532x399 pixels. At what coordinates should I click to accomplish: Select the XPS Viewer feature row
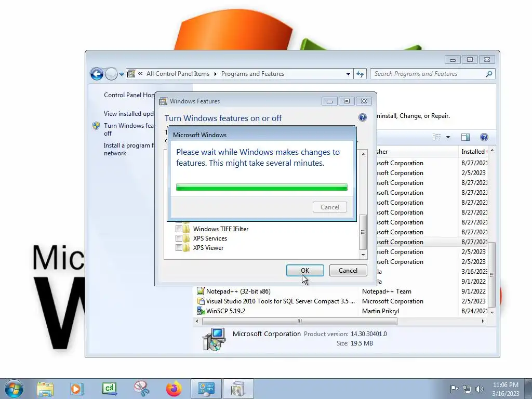208,248
